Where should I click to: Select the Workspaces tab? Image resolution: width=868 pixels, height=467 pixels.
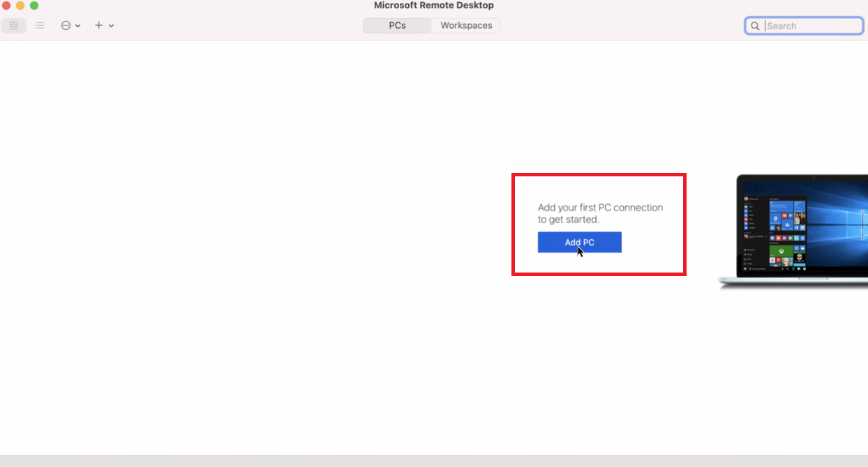[x=466, y=26]
